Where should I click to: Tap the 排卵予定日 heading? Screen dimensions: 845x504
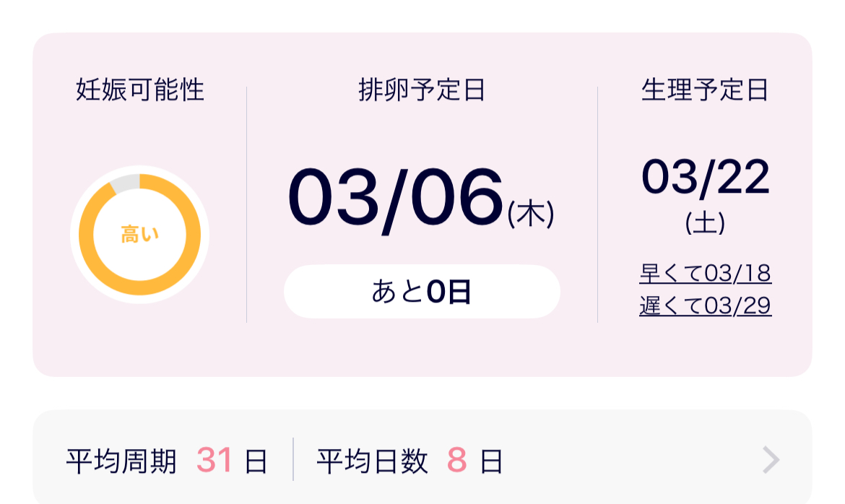click(422, 90)
